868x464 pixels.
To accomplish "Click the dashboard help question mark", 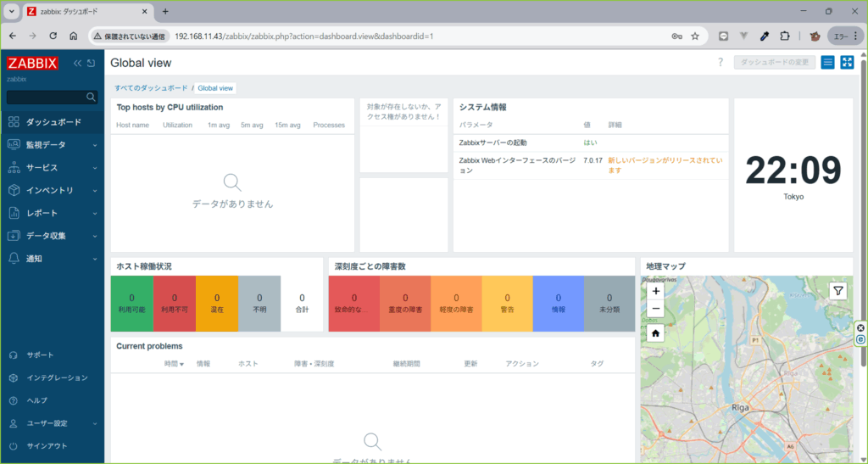I will [x=721, y=63].
